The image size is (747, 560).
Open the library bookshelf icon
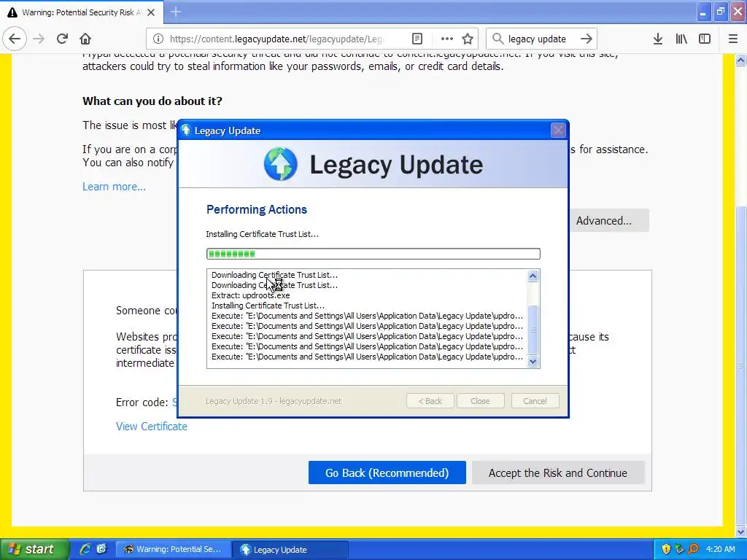click(x=681, y=39)
